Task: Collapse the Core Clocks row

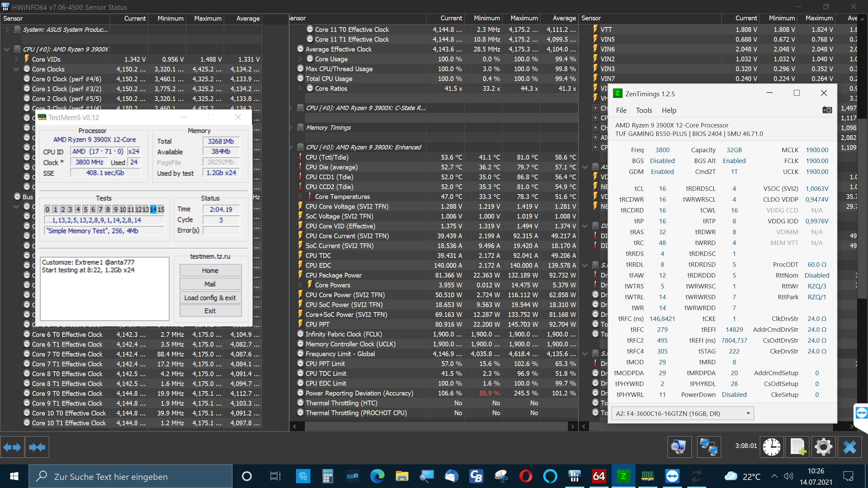Action: click(x=16, y=69)
